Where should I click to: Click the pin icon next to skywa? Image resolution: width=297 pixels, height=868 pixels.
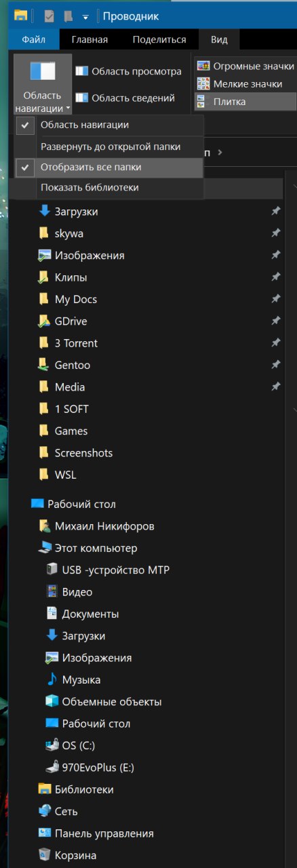point(275,233)
